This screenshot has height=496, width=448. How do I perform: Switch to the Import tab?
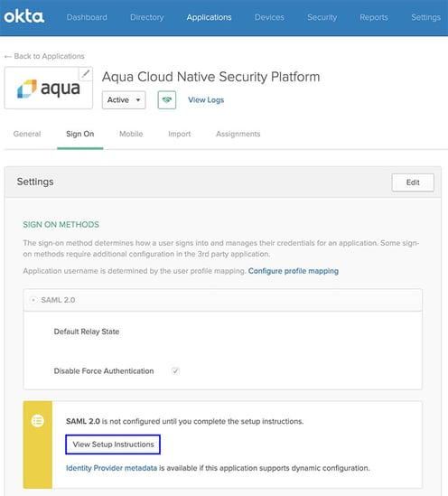[x=179, y=134]
